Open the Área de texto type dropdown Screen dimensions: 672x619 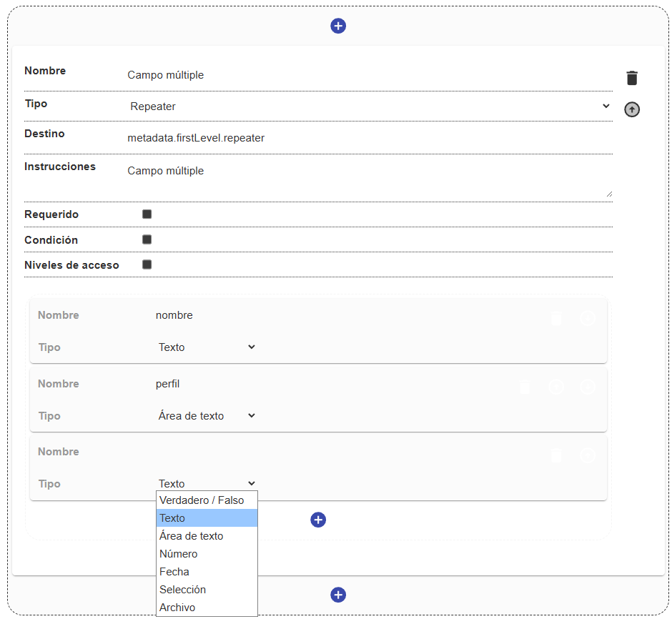click(x=207, y=415)
